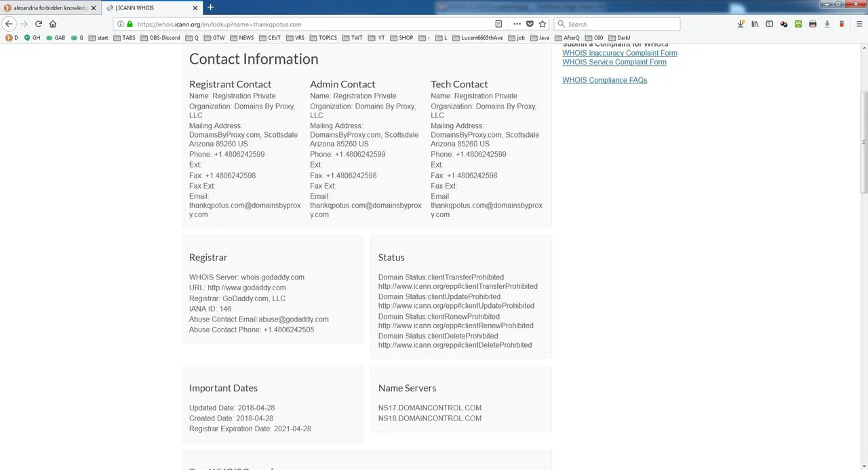Bookmark this page with the star
This screenshot has height=470, width=868.
[x=542, y=24]
